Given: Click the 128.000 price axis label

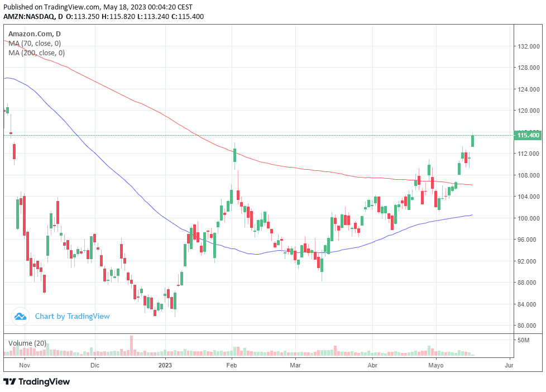Looking at the screenshot, I should tap(528, 68).
